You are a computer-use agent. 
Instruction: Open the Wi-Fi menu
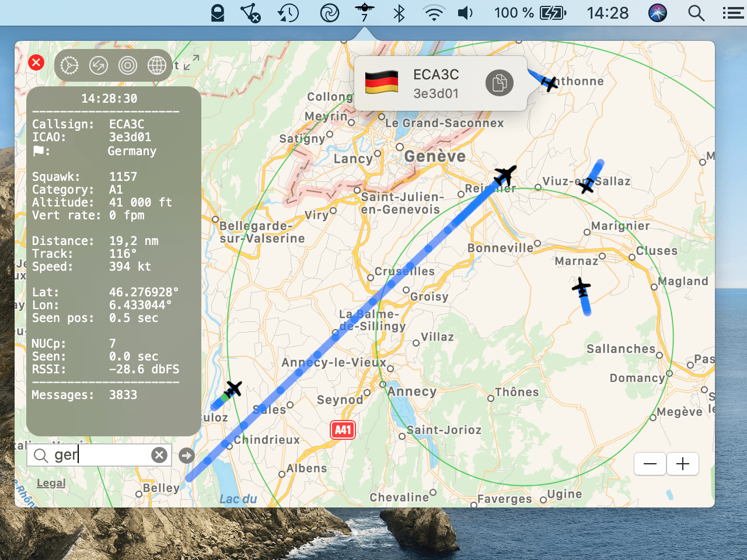434,13
